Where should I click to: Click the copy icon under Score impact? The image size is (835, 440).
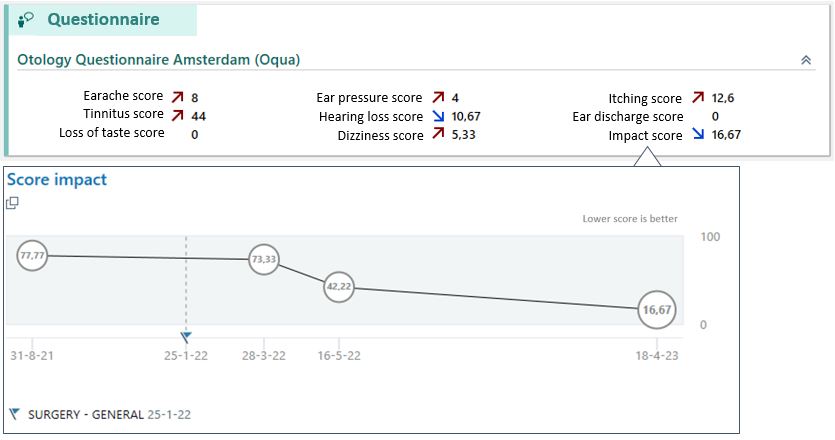pos(13,203)
